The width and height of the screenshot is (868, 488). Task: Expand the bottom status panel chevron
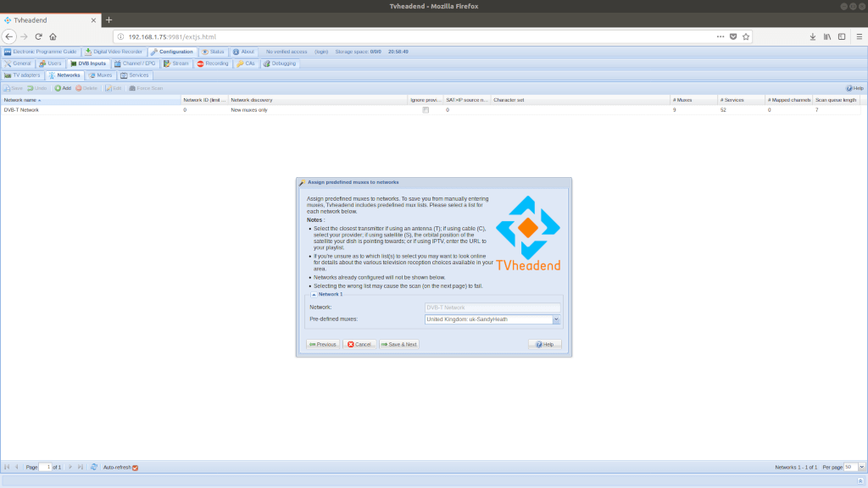(x=859, y=480)
